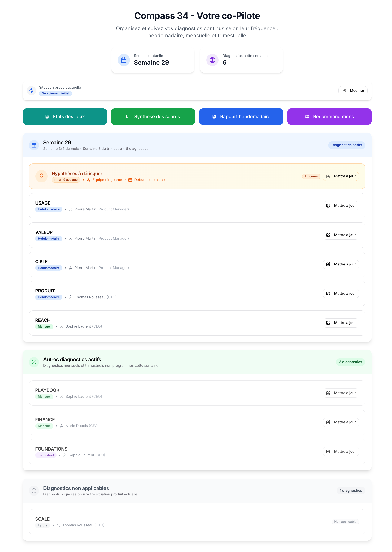Click the person icon next to Pierre Martin in USAGE

click(x=71, y=209)
